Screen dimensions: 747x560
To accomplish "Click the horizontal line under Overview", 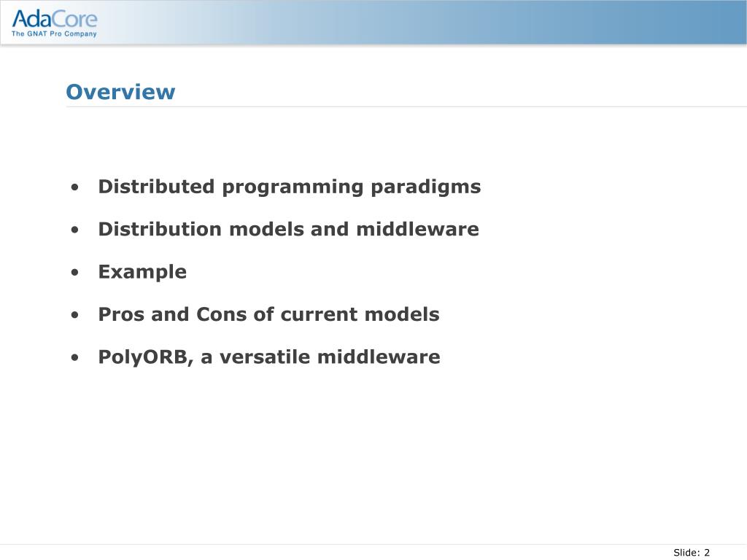I will [x=406, y=106].
